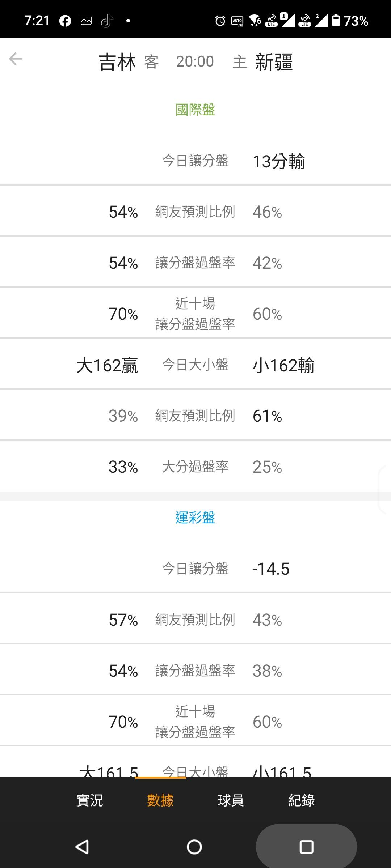Tap the battery status icon
391x868 pixels.
(336, 21)
